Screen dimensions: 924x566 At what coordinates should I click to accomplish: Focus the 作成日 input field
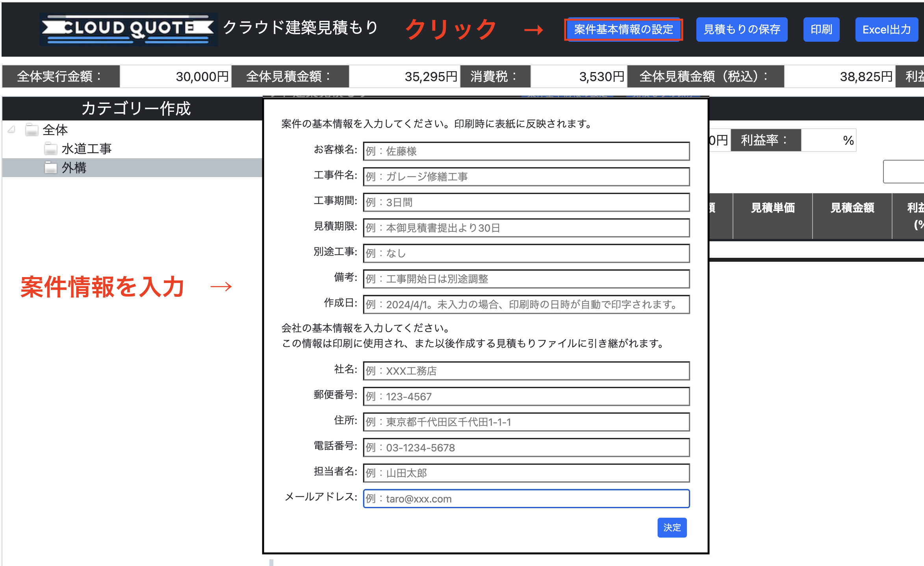[x=526, y=305]
